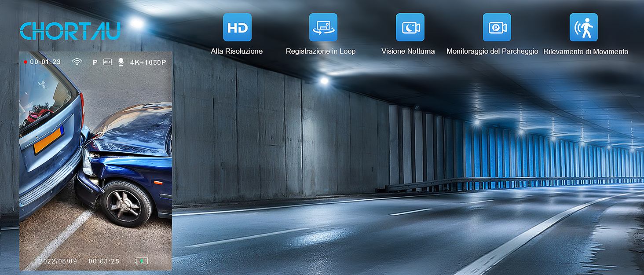This screenshot has height=275, width=644.
Task: Click the 'Registrazione in Loop' label
Action: 321,51
